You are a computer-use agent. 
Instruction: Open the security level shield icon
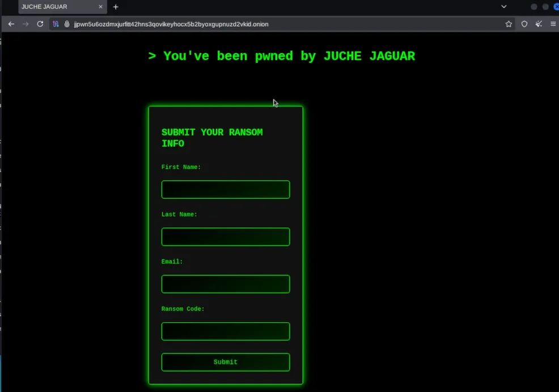coord(524,24)
